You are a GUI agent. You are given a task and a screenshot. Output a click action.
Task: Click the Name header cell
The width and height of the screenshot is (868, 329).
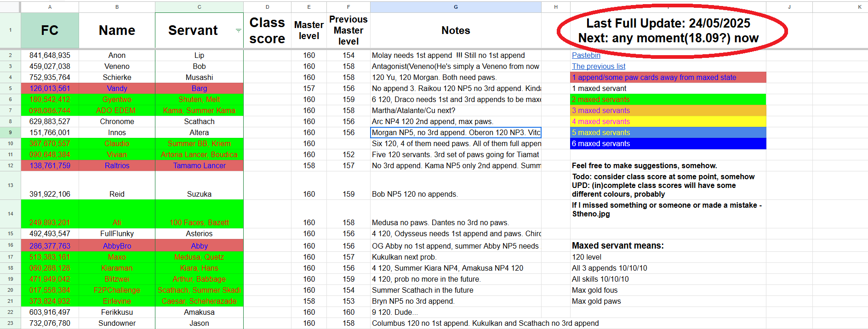pyautogui.click(x=117, y=30)
